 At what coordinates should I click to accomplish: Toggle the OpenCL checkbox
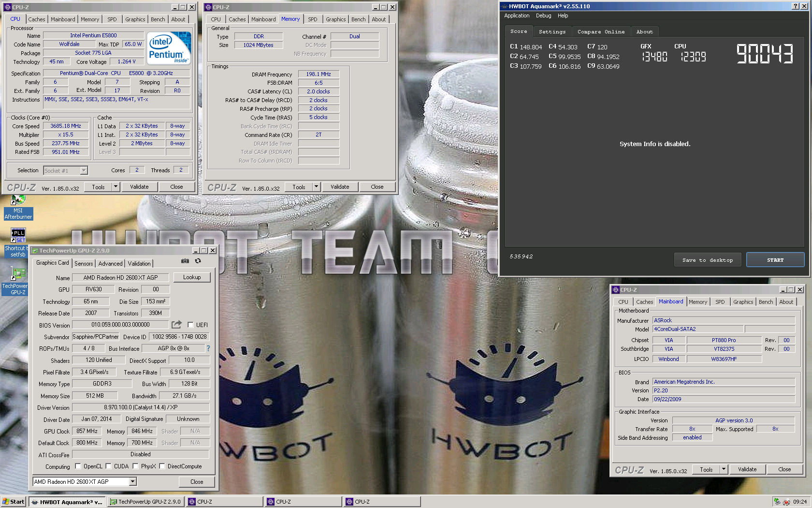tap(78, 466)
